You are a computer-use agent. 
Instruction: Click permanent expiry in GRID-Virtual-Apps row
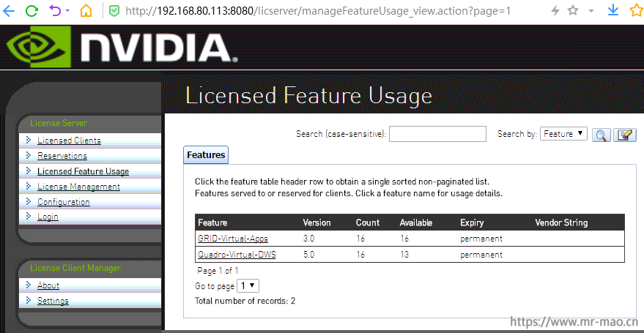click(x=481, y=239)
